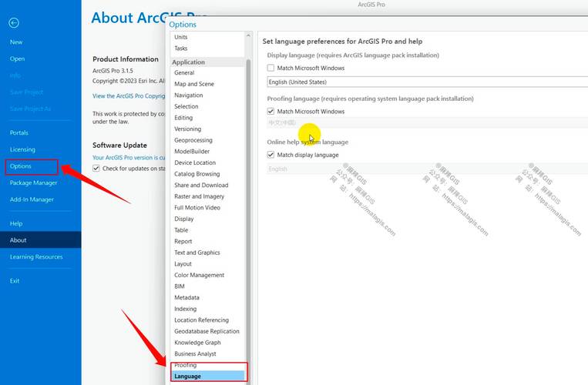Select Report options

pyautogui.click(x=183, y=241)
